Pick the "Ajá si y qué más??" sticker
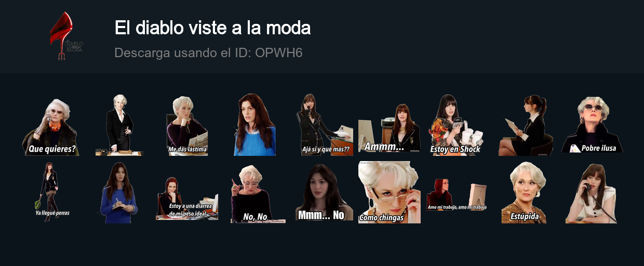The width and height of the screenshot is (644, 266). click(x=325, y=125)
